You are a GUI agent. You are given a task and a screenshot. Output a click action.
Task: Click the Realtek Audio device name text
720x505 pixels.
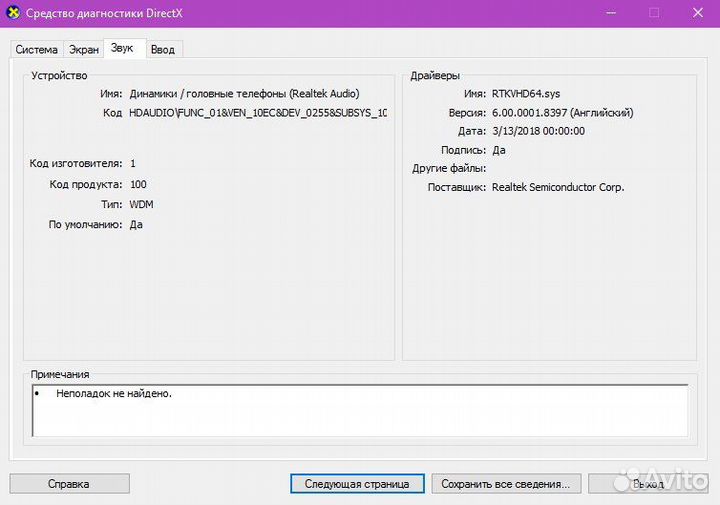tap(244, 94)
